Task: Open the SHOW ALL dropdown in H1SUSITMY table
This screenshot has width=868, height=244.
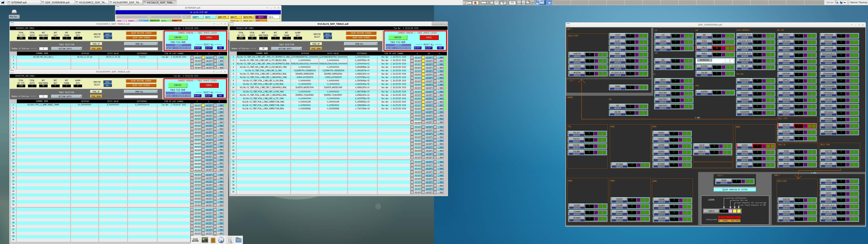Action: click(141, 92)
